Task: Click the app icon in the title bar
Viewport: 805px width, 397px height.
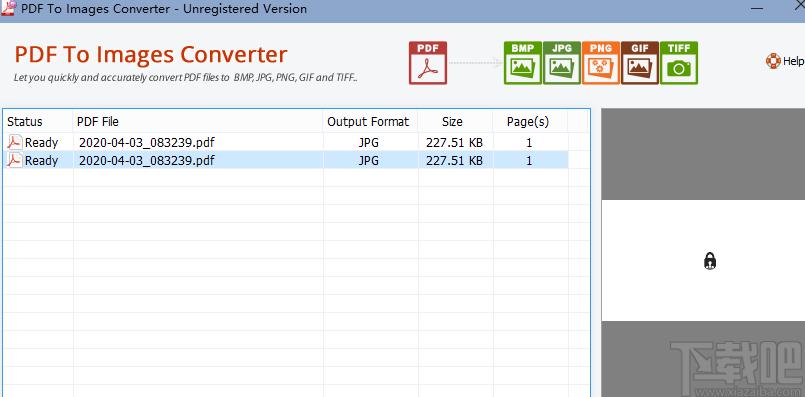Action: 9,8
